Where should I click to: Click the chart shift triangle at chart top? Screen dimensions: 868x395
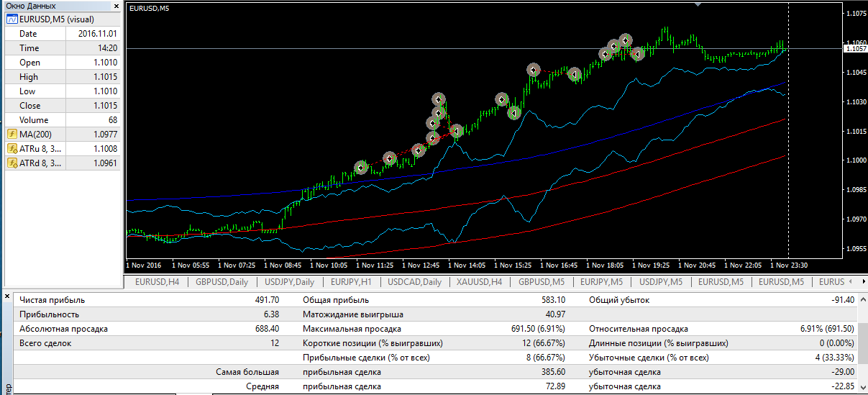[696, 4]
